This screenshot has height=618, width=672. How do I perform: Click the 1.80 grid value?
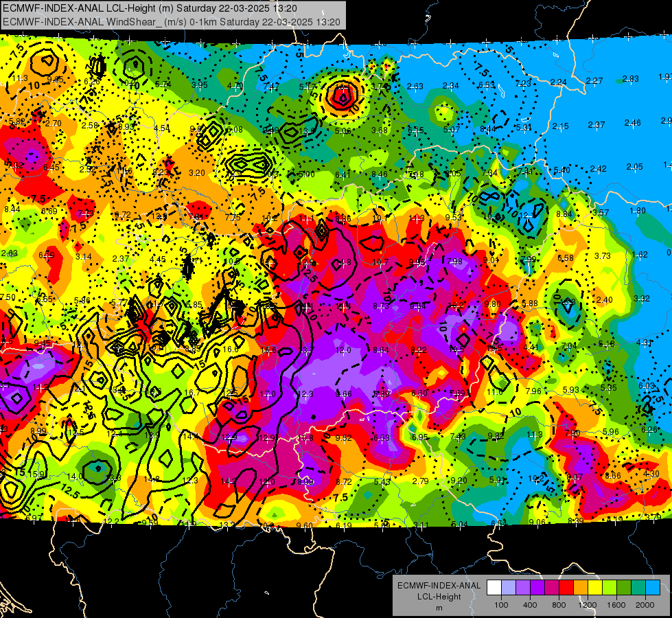[x=638, y=211]
